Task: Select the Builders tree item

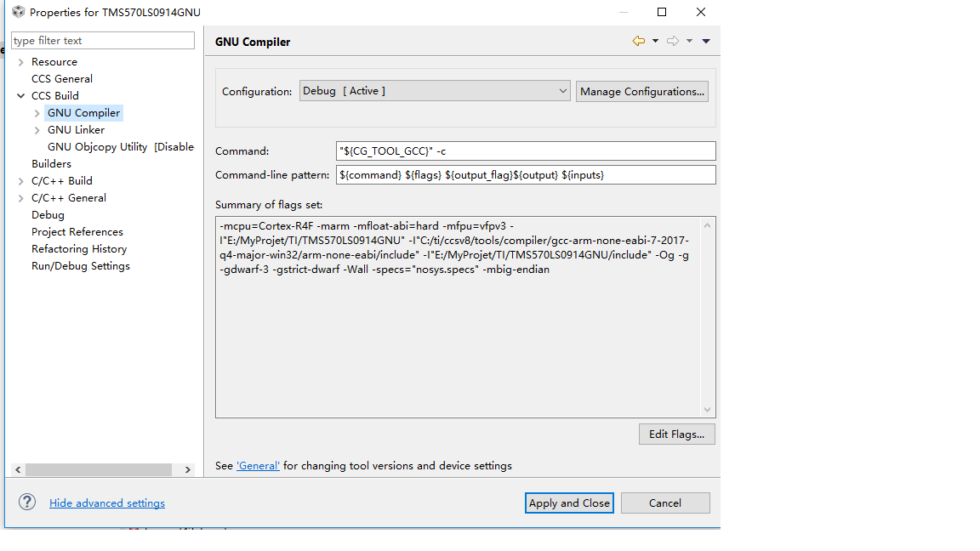Action: pyautogui.click(x=51, y=164)
